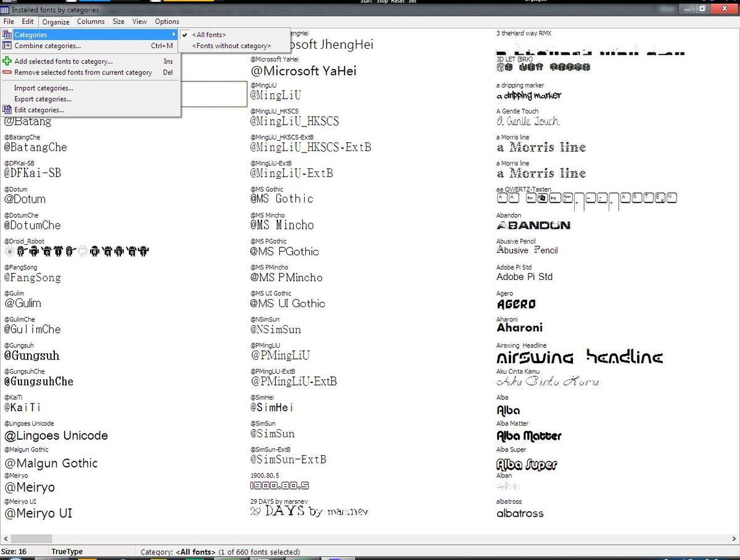Click the Categories submenu icon

click(7, 35)
